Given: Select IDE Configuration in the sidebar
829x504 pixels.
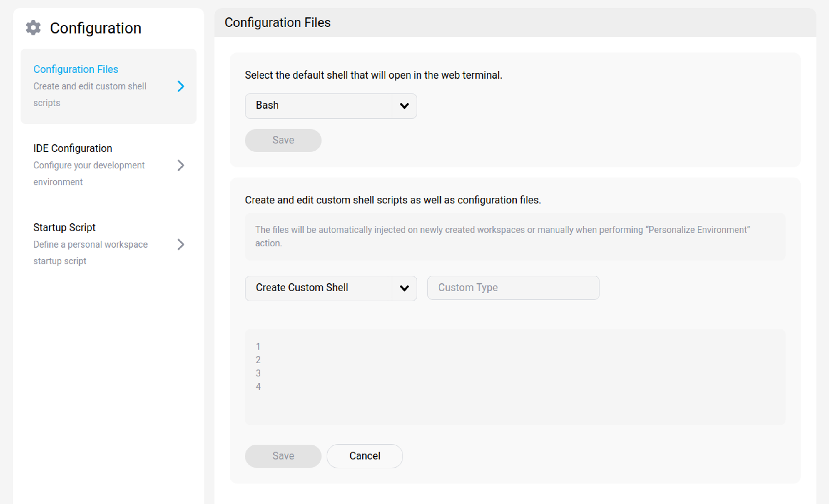Looking at the screenshot, I should point(73,148).
